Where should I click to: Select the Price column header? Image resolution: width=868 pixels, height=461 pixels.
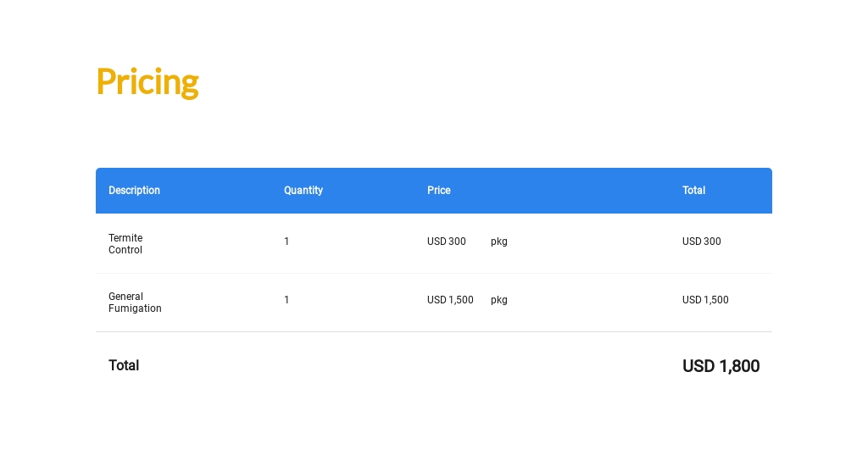[439, 191]
